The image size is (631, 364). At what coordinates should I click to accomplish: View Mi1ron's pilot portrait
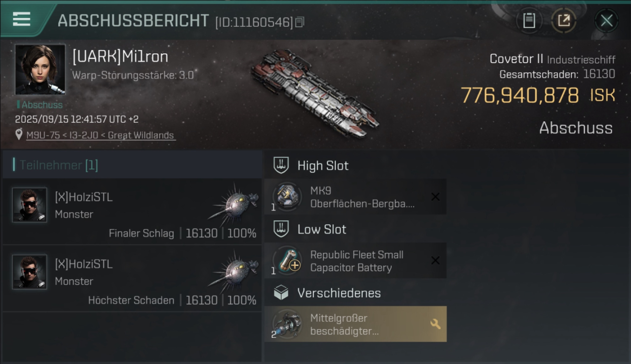[40, 69]
